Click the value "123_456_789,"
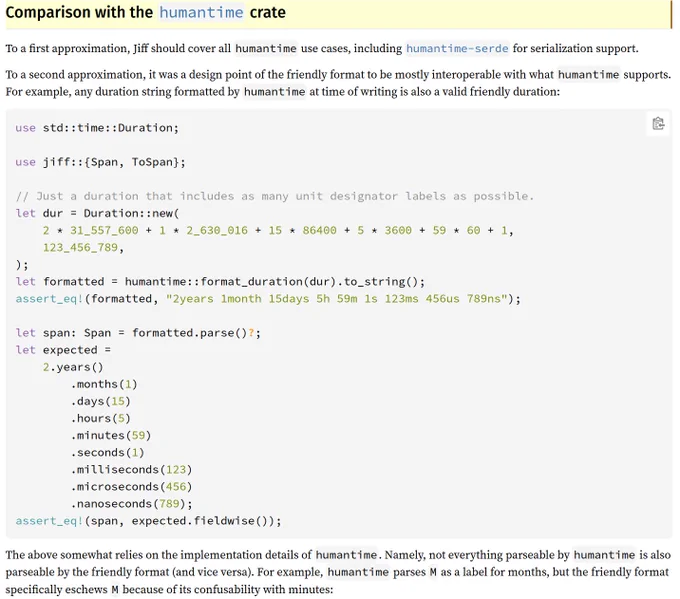The image size is (680, 599). [x=83, y=248]
